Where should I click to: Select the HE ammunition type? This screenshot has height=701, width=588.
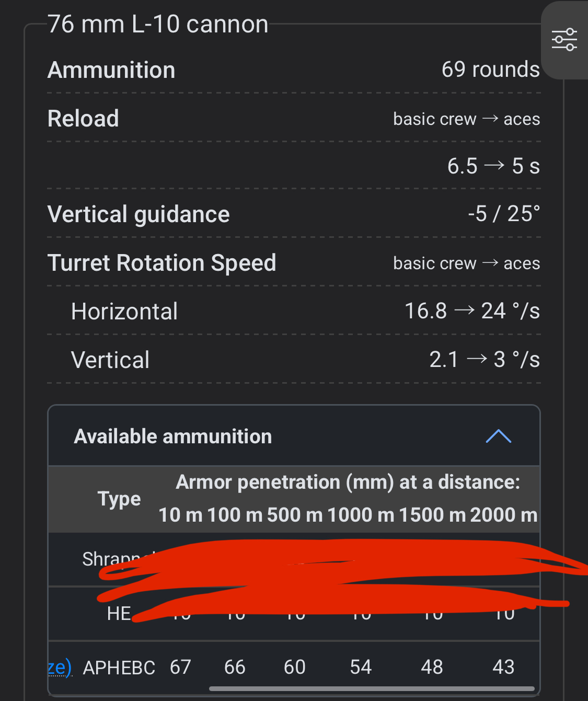pyautogui.click(x=119, y=613)
